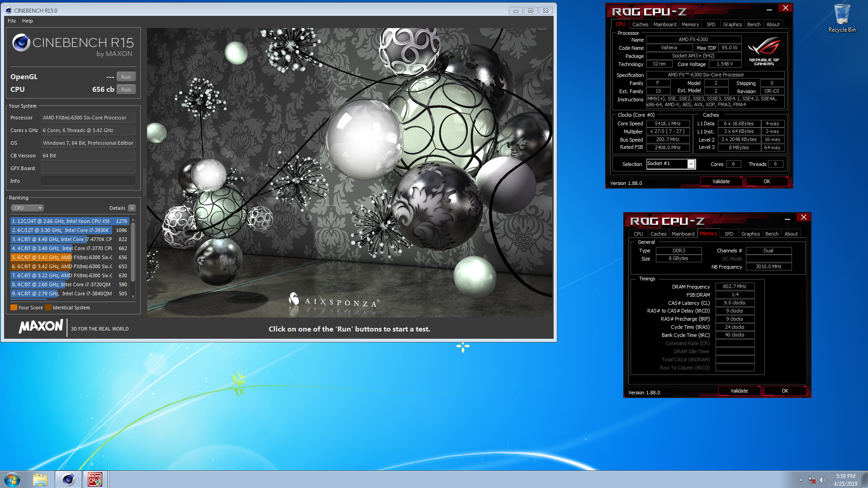Run the OpenGL benchmark test

126,77
